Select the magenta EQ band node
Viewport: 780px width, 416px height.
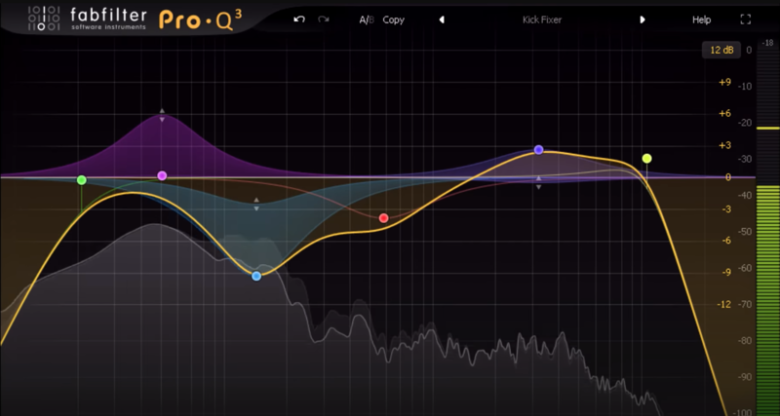tap(162, 176)
